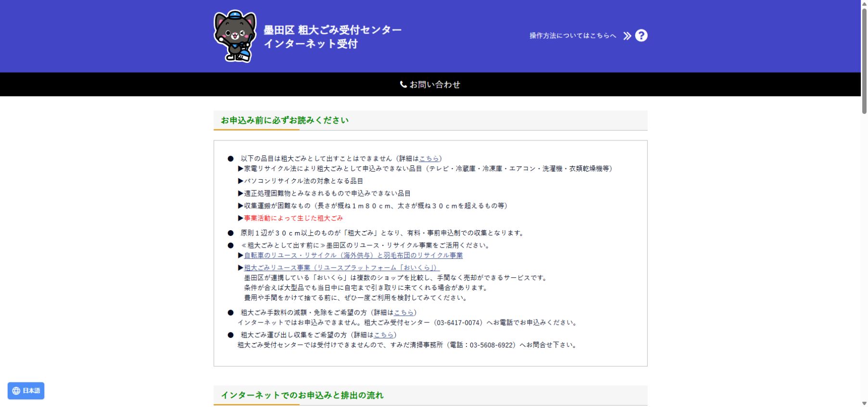Screen dimensions: 868x407
Task: Click the black cat mascot logo
Action: click(235, 36)
